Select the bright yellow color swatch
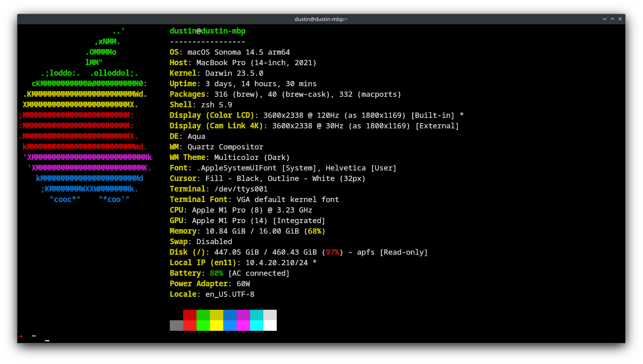Screen dimensions: 643x364 tap(216, 326)
